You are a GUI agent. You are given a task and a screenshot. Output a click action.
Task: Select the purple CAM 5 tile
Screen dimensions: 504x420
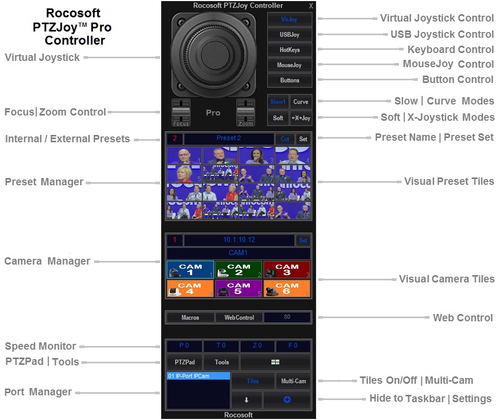pos(238,289)
